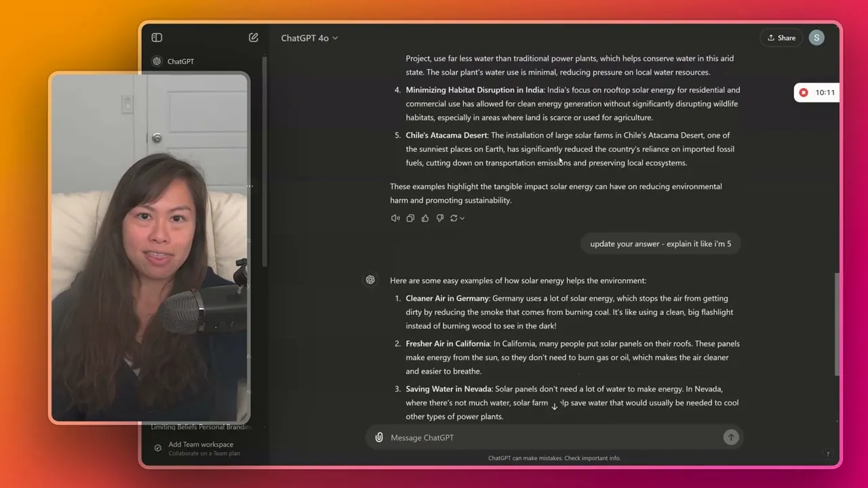Regenerate response with model switch icon
The image size is (868, 488).
tap(457, 218)
